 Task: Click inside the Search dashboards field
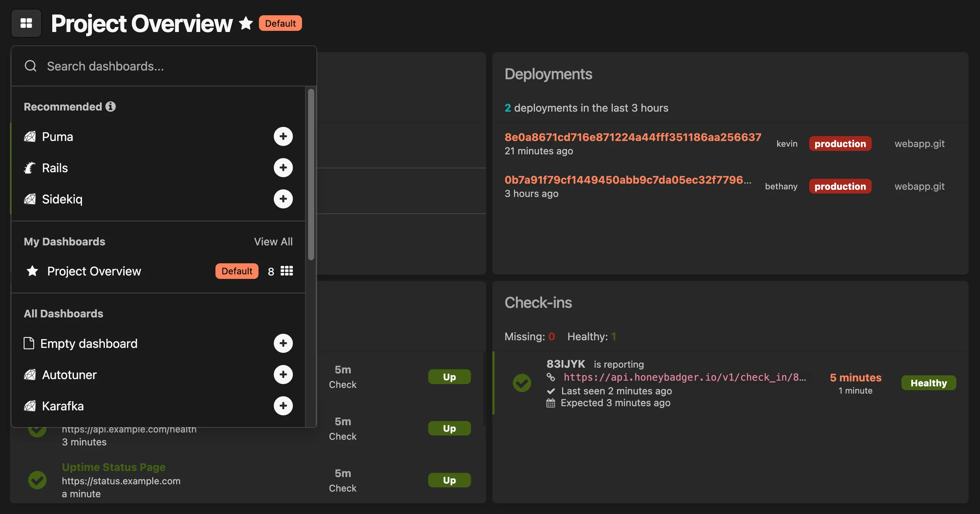coord(153,66)
